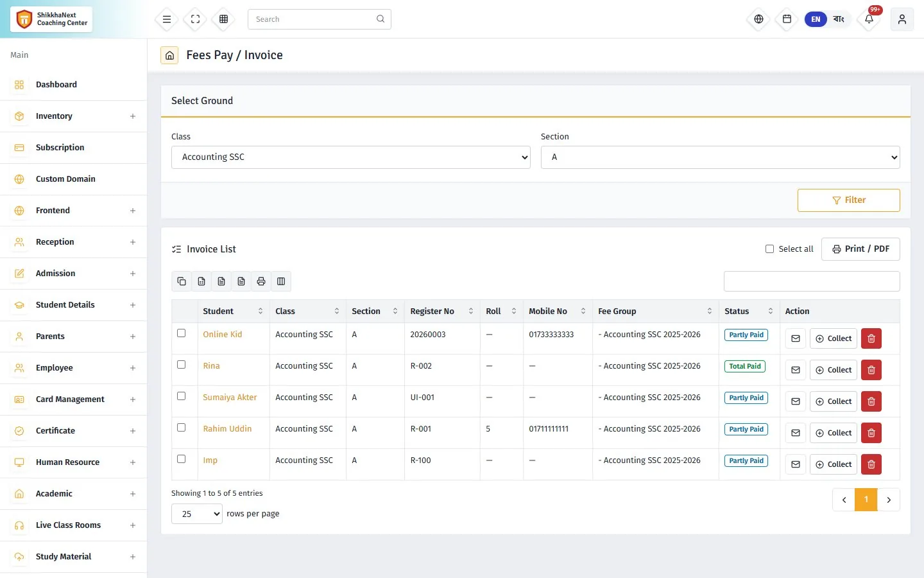Send mail for Rina's invoice
Viewport: 924px width, 578px height.
(796, 370)
